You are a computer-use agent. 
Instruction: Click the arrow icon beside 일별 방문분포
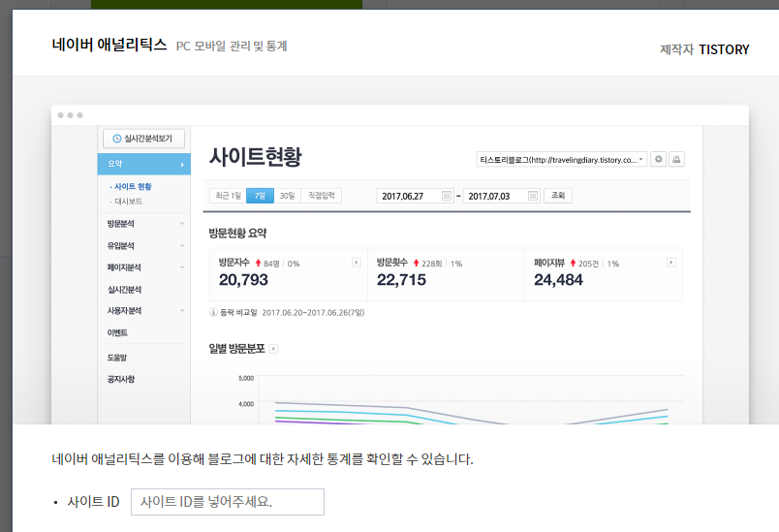coord(274,349)
